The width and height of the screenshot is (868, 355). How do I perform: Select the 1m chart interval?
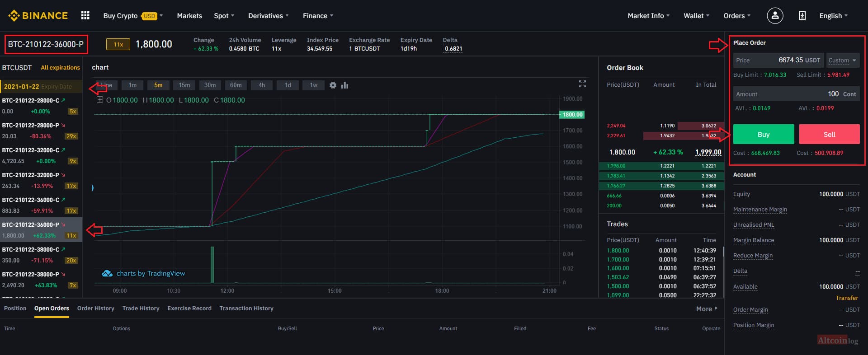pyautogui.click(x=132, y=85)
